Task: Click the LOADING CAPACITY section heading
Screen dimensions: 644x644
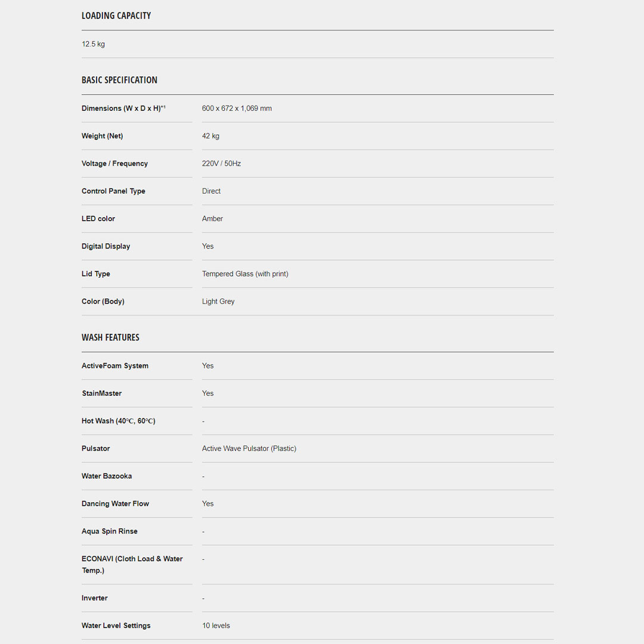Action: tap(116, 16)
